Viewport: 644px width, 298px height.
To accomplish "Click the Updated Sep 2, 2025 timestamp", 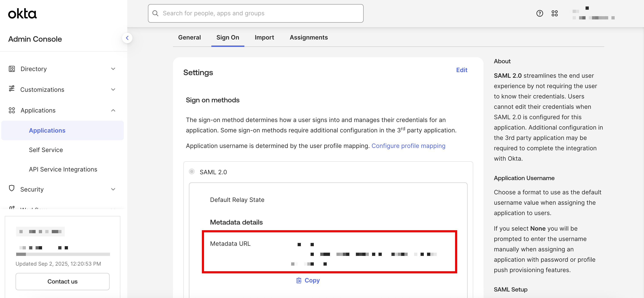I will (x=58, y=264).
